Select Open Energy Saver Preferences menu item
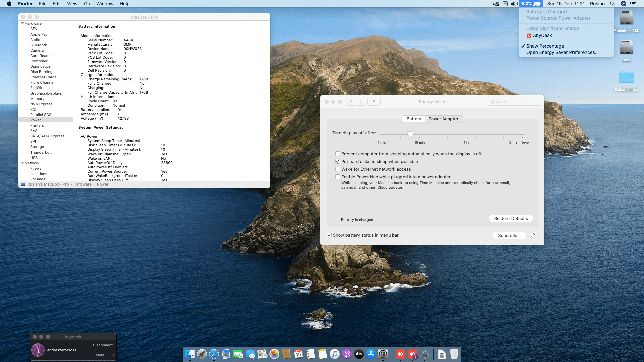This screenshot has height=362, width=644. pyautogui.click(x=562, y=52)
